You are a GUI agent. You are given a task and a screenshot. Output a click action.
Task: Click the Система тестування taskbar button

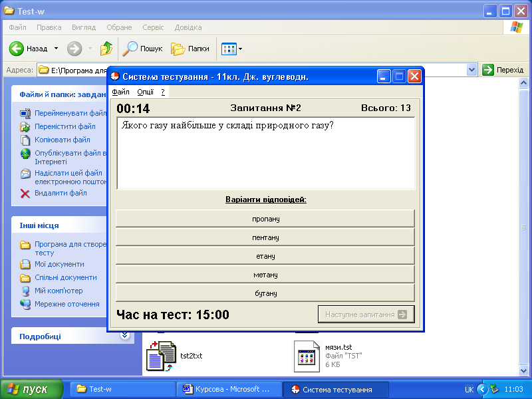click(336, 389)
